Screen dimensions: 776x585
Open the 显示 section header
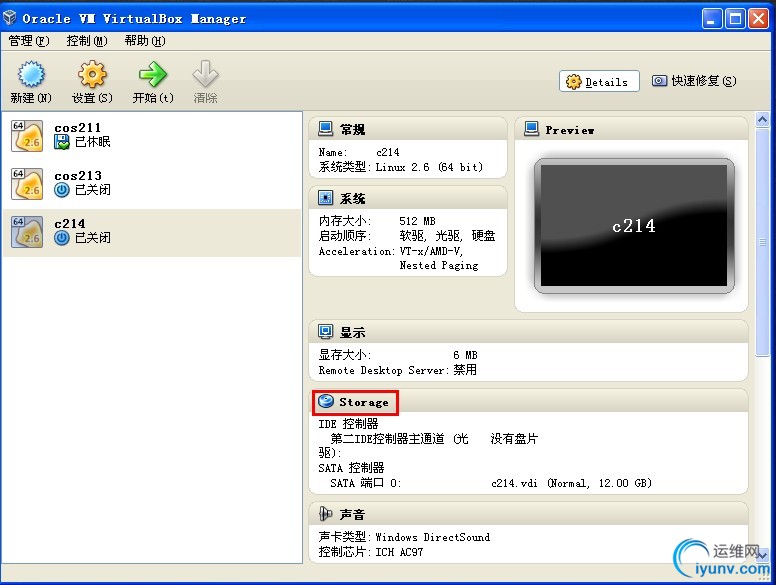528,332
